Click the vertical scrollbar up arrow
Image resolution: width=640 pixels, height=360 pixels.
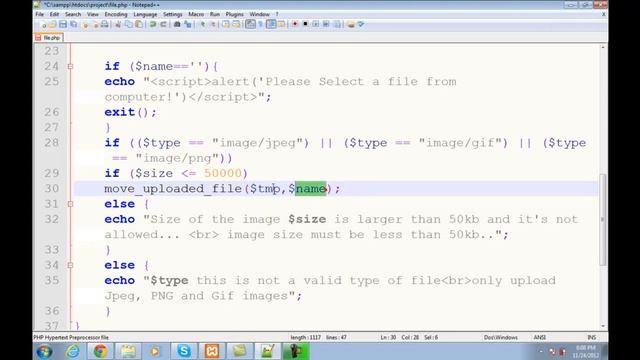(x=603, y=48)
